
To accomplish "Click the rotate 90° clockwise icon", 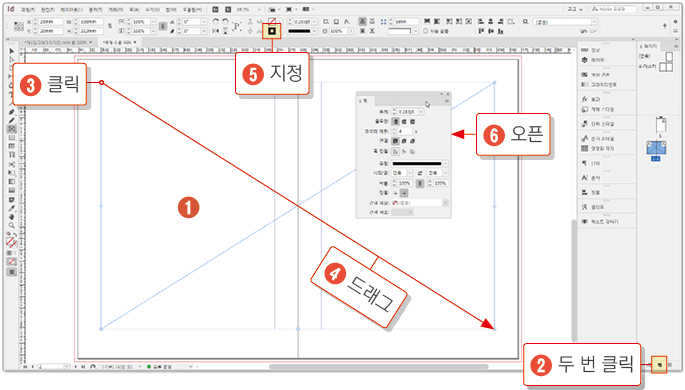I will pos(215,21).
